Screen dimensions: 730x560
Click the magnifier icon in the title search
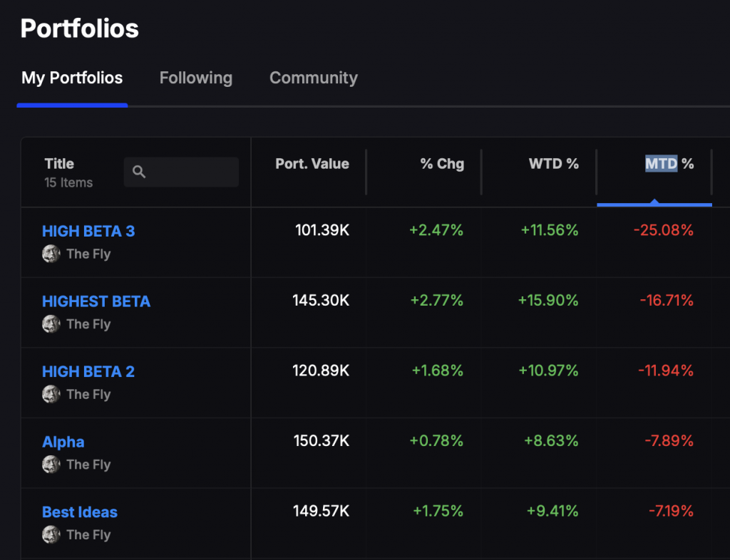coord(139,172)
